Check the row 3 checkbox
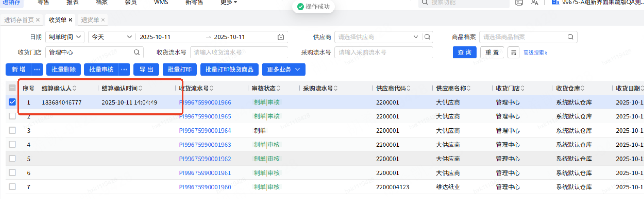This screenshot has width=644, height=199. click(13, 130)
